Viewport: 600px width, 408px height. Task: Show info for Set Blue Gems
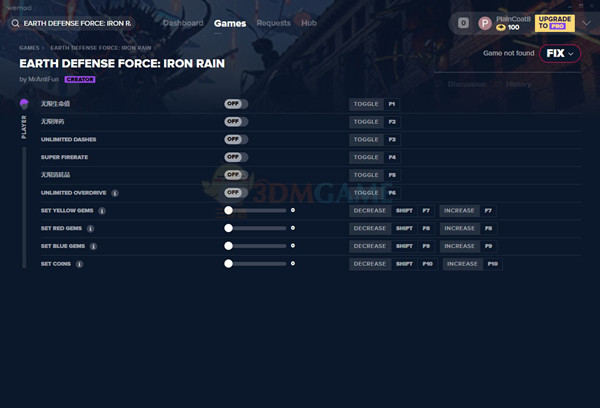click(x=93, y=246)
